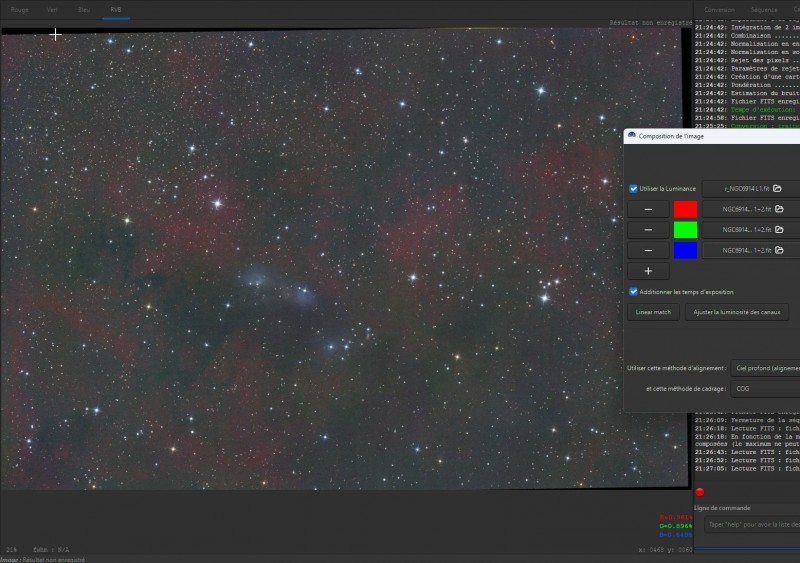The image size is (800, 563).
Task: Pick color via red channel swatch
Action: click(x=685, y=209)
